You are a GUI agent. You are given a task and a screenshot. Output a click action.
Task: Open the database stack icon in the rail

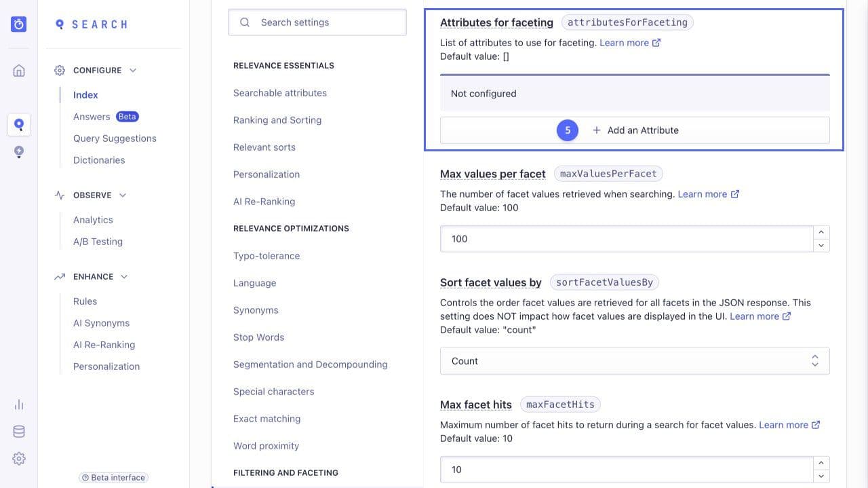pos(19,432)
